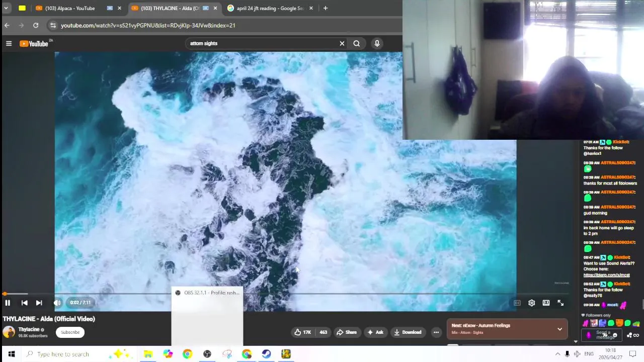Image resolution: width=644 pixels, height=362 pixels.
Task: Skip to the next video
Action: click(39, 303)
